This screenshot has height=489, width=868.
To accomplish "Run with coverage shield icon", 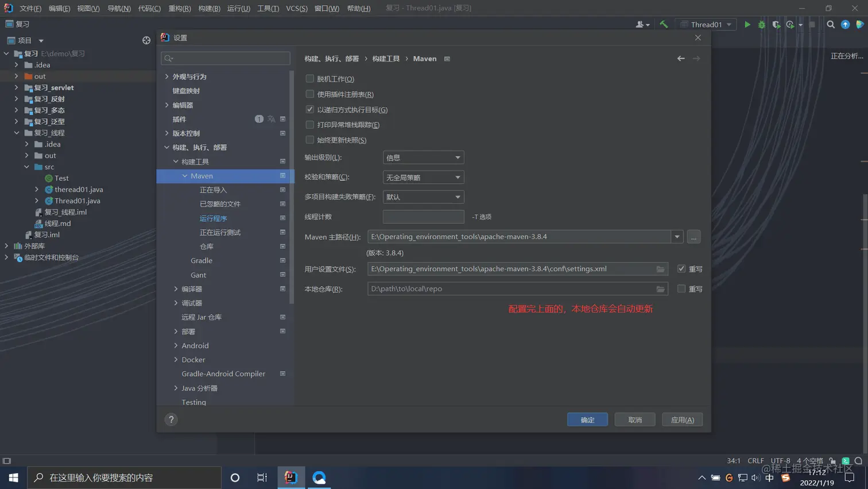I will click(x=776, y=25).
